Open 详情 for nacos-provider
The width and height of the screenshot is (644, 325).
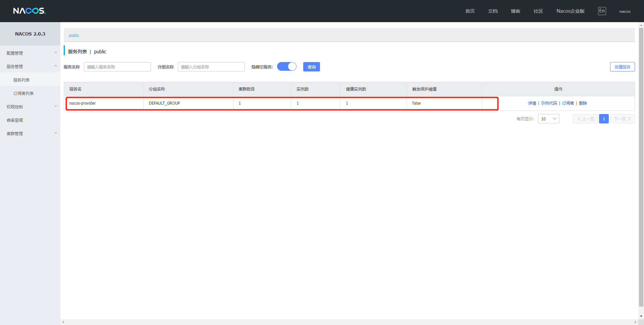(532, 103)
